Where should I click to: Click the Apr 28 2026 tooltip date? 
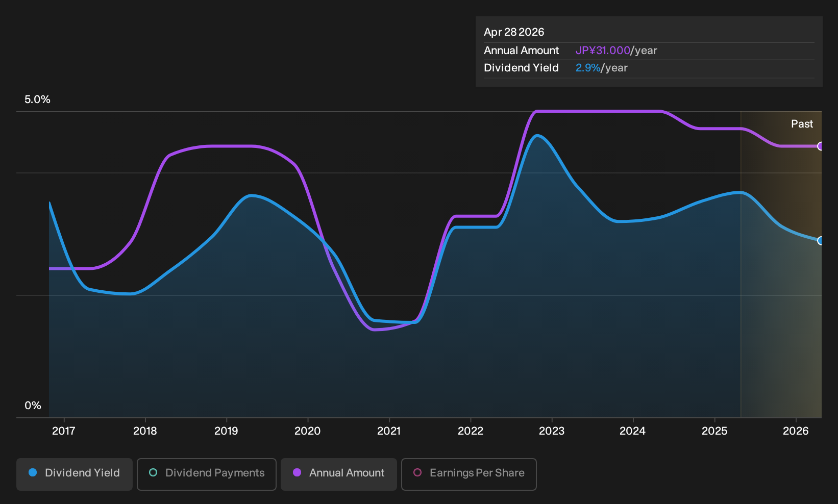tap(514, 32)
